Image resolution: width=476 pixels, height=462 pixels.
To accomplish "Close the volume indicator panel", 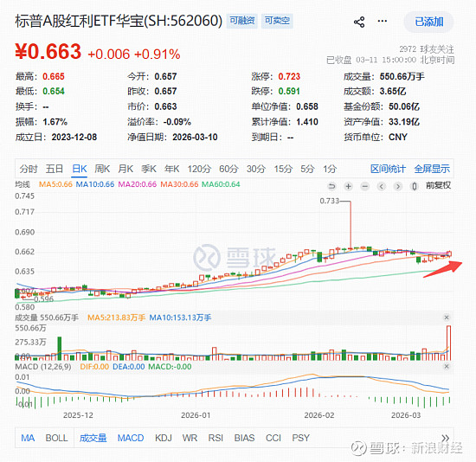I will (447, 318).
